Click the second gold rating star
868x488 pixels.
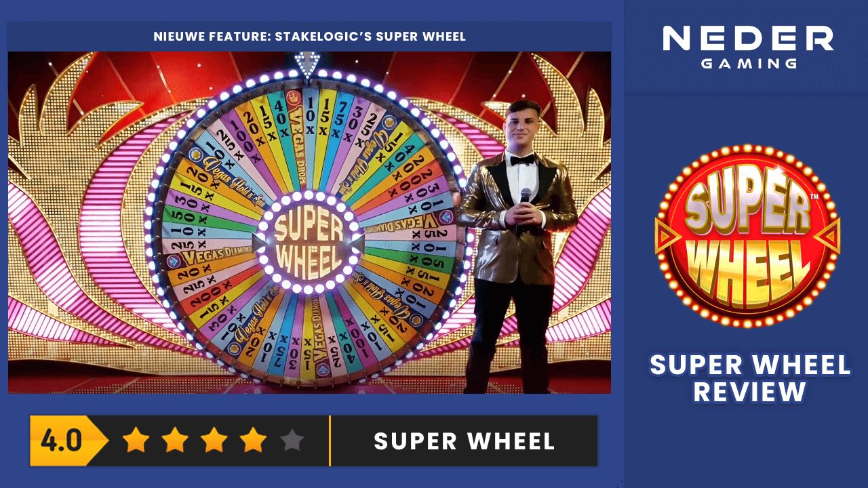[x=175, y=441]
